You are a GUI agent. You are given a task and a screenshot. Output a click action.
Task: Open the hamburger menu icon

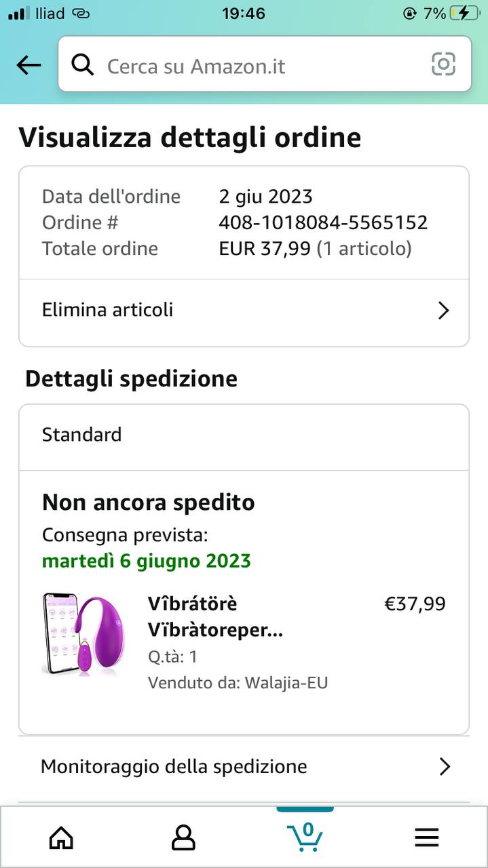[x=427, y=838]
